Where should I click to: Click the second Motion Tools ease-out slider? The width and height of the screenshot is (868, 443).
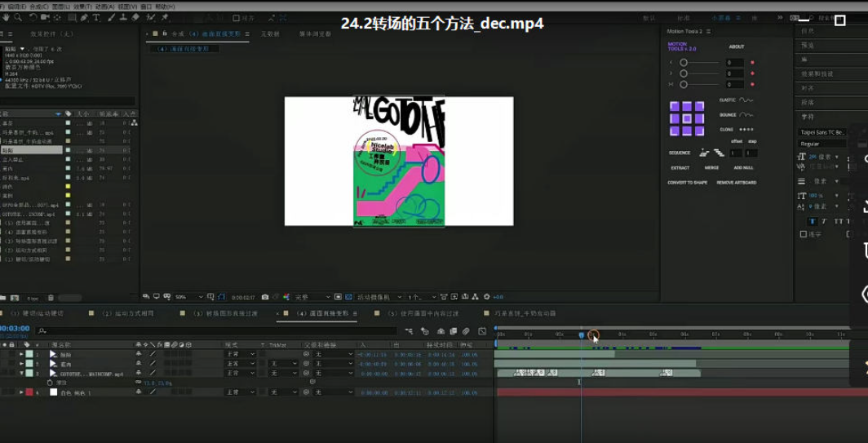pyautogui.click(x=700, y=73)
